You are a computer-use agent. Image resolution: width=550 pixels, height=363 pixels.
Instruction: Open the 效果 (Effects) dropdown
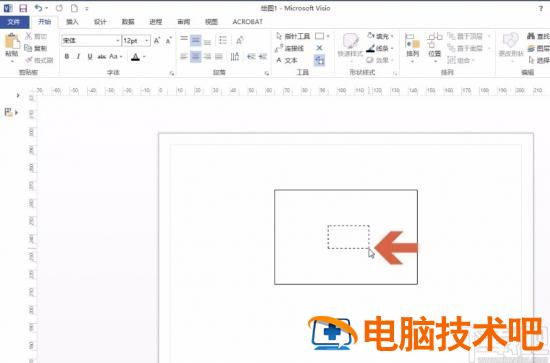380,60
